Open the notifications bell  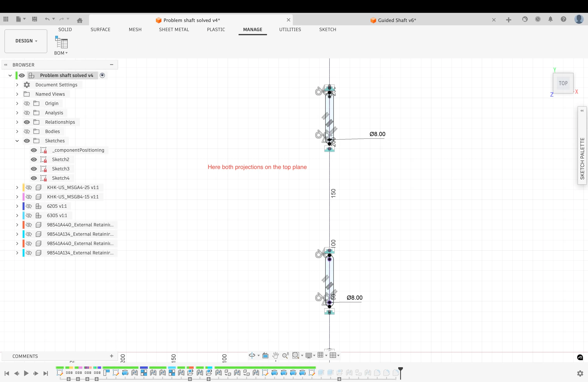550,19
